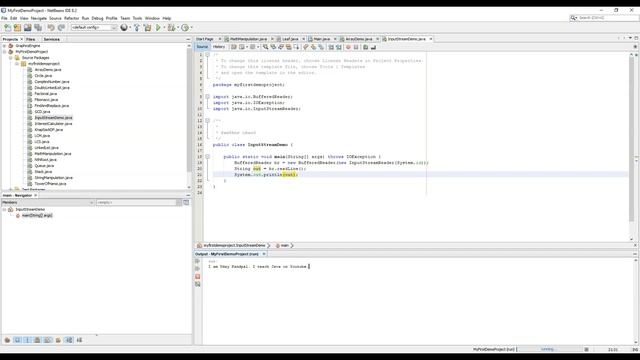Click the Undo arrow icon
Screen dimensions: 640x360
pyautogui.click(x=51, y=27)
